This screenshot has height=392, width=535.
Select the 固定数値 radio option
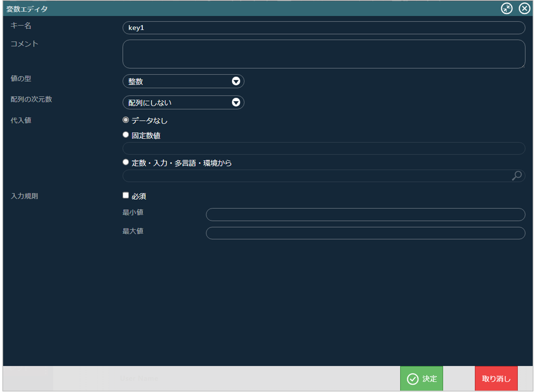click(x=126, y=135)
